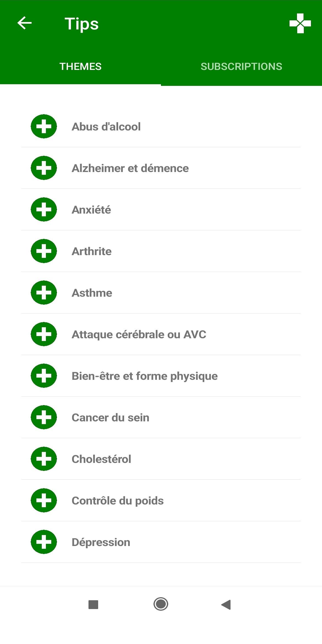
Task: Tap the back arrow in header
Action: tap(24, 23)
